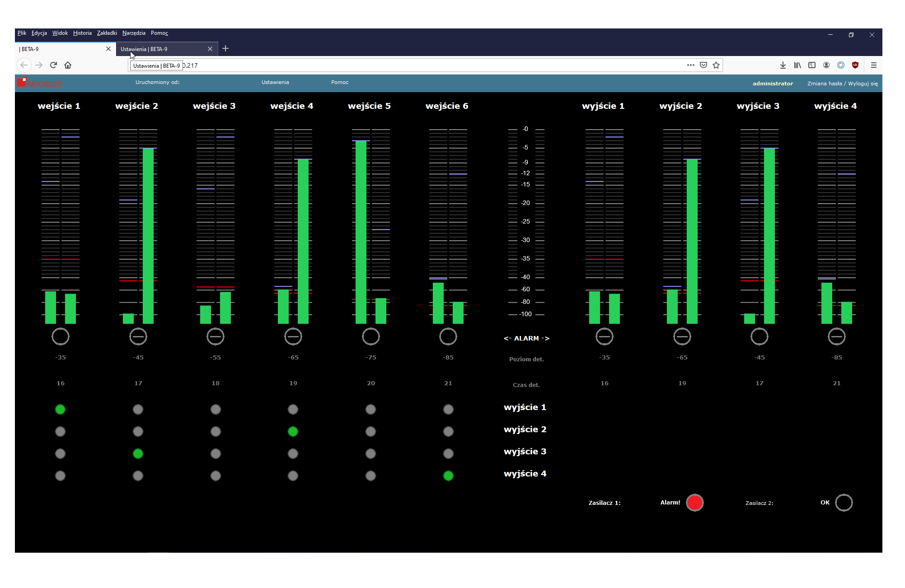905x588 pixels.
Task: Open the Zakładki menu
Action: point(107,33)
